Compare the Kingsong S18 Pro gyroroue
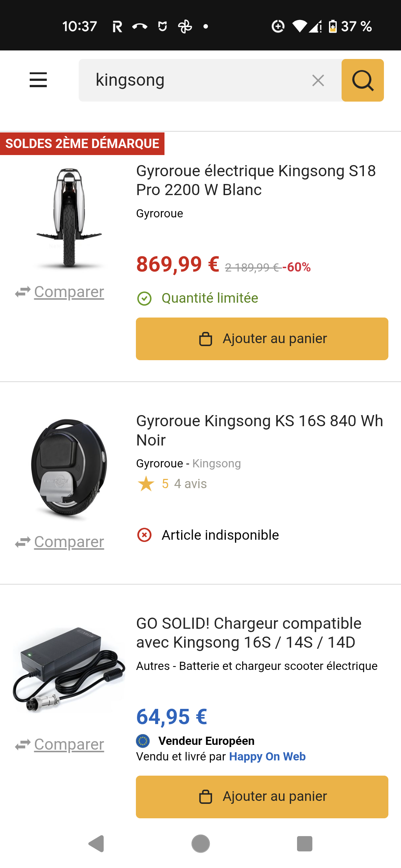401x868 pixels. tap(69, 292)
